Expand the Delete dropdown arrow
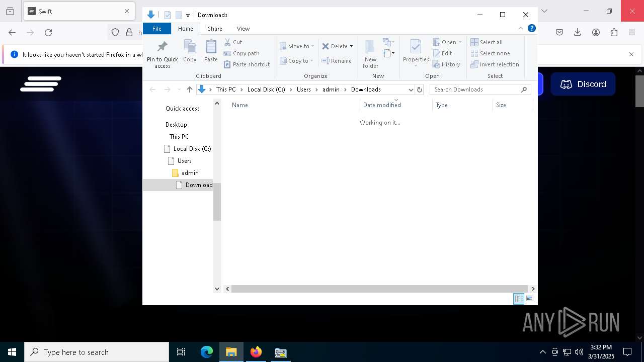The width and height of the screenshot is (644, 362). pos(351,46)
